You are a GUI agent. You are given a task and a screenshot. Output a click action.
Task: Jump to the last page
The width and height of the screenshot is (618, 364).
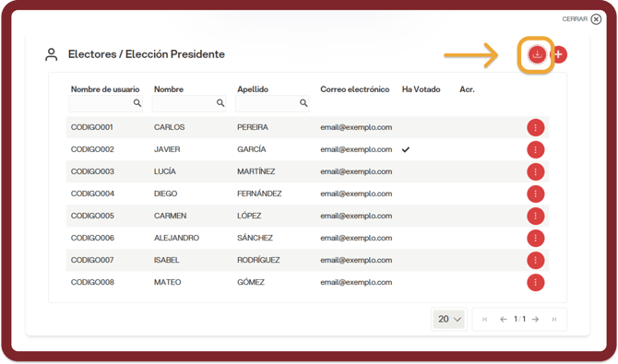(553, 319)
